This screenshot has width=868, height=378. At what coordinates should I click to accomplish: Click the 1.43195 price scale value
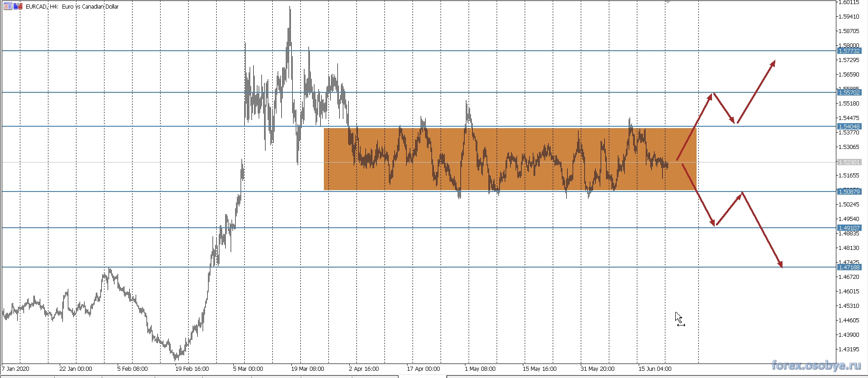(849, 349)
